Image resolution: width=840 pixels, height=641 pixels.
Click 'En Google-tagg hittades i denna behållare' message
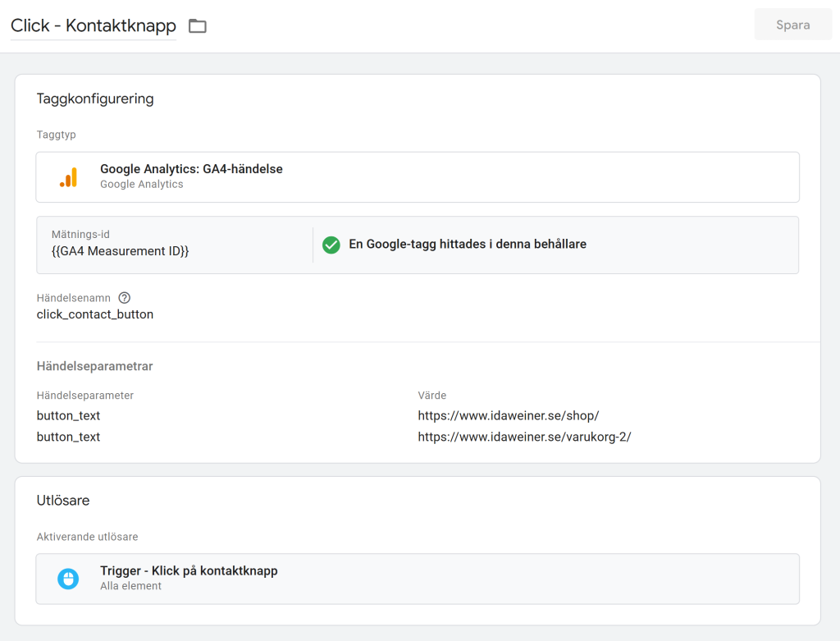click(x=468, y=244)
